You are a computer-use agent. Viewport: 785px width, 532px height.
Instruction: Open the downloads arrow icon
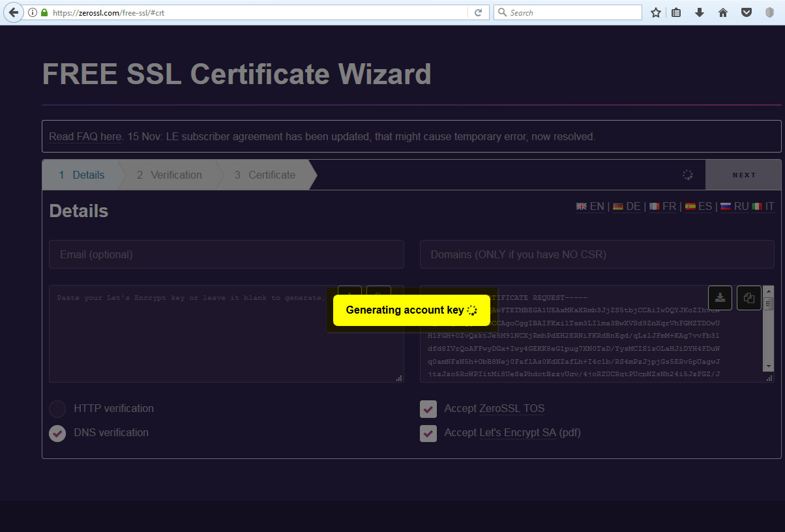(700, 12)
